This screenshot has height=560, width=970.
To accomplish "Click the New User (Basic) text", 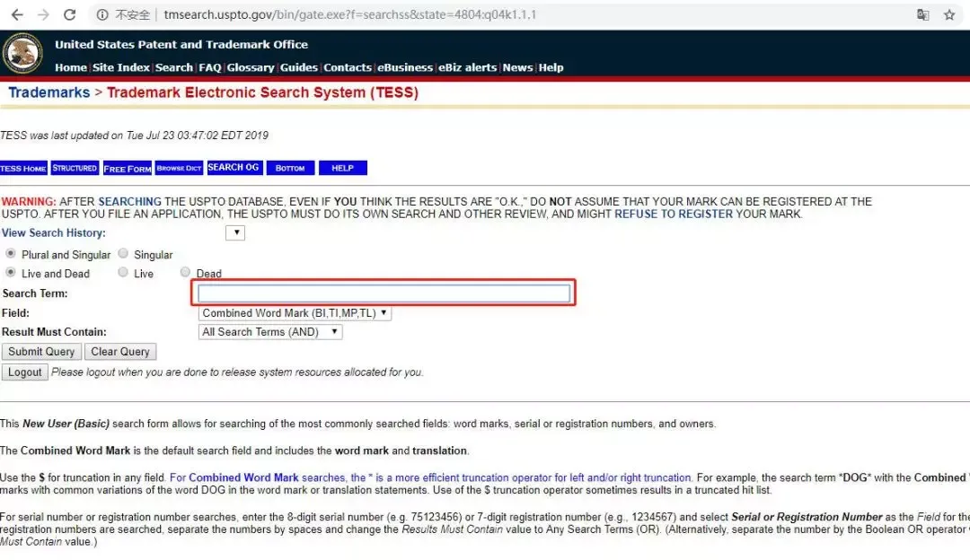I will (x=66, y=424).
